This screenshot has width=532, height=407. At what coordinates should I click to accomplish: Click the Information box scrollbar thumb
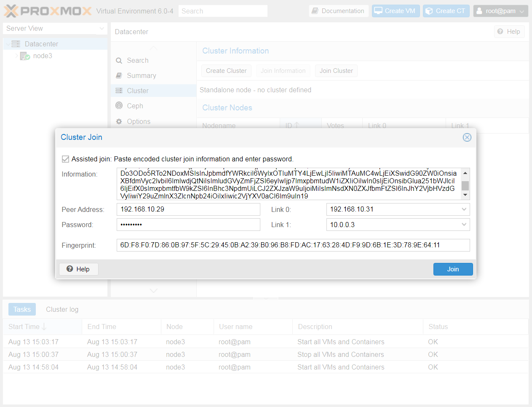tap(465, 186)
